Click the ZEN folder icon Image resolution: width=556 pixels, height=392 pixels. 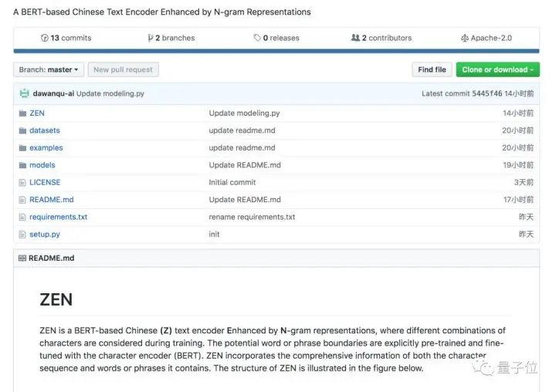[22, 113]
